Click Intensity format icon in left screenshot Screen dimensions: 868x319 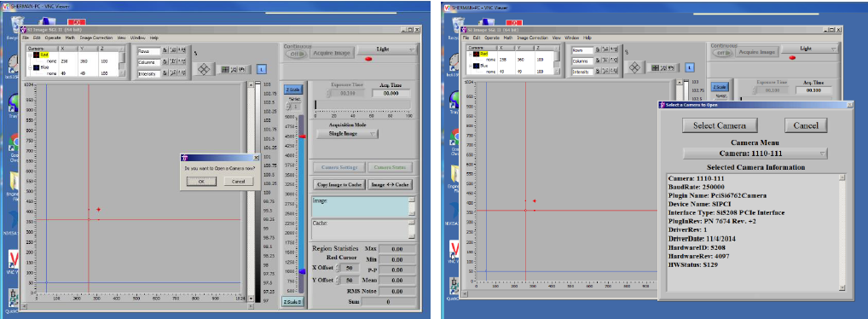182,73
